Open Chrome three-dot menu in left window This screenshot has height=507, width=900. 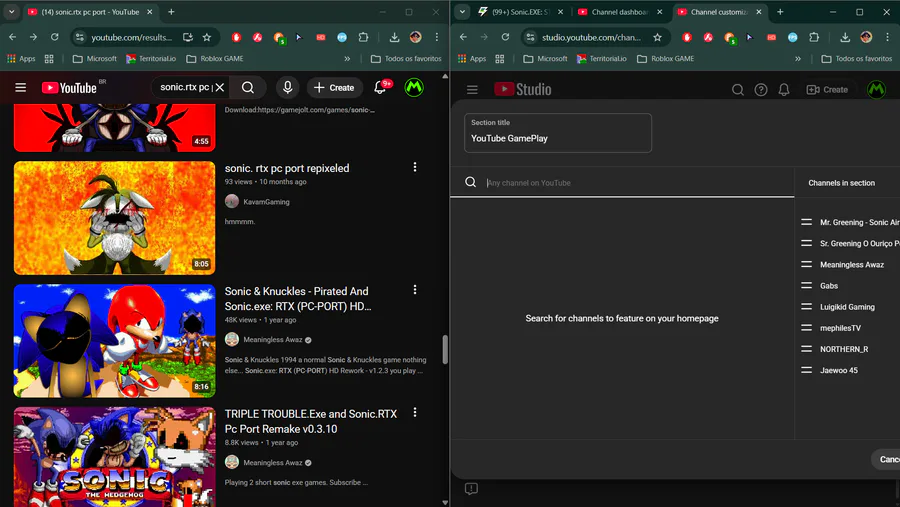click(x=437, y=37)
